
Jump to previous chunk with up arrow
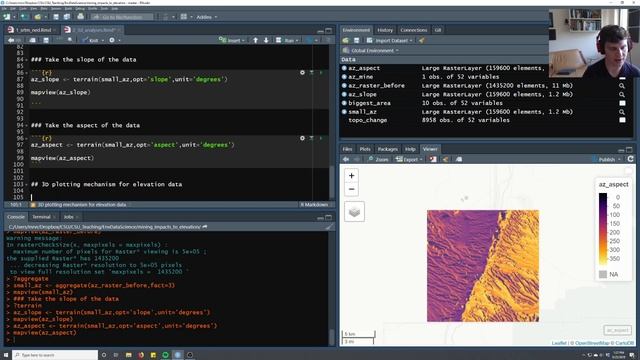tap(256, 40)
